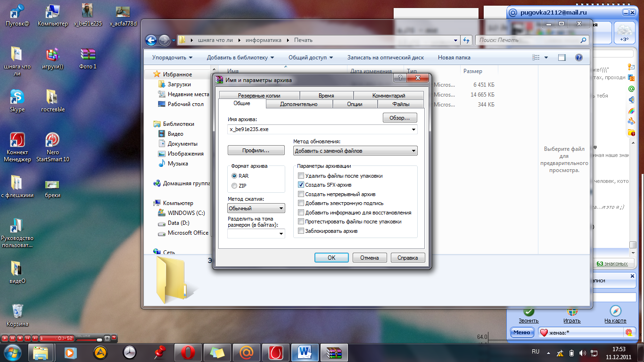Switch to the Дополнительно tab
Screen dimensions: 644x362
coord(299,104)
